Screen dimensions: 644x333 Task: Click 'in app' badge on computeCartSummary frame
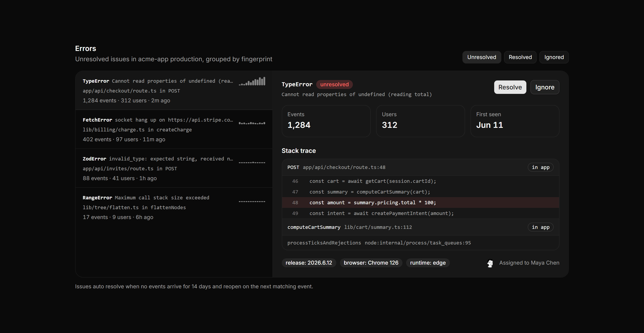[x=540, y=227]
